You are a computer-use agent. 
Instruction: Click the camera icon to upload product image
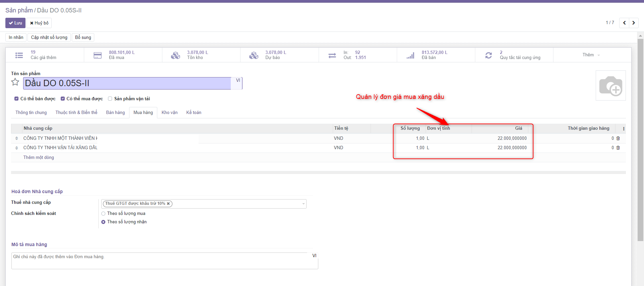click(x=610, y=86)
